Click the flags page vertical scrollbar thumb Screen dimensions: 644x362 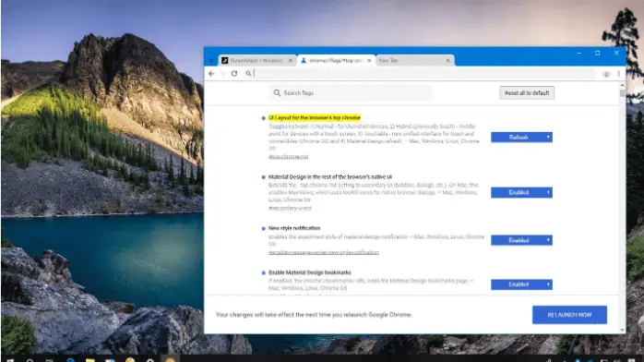(622, 93)
